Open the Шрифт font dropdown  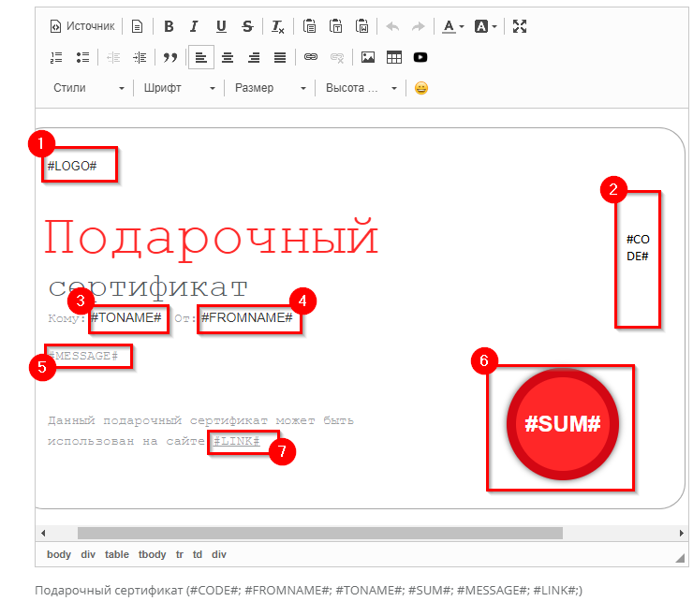click(180, 88)
